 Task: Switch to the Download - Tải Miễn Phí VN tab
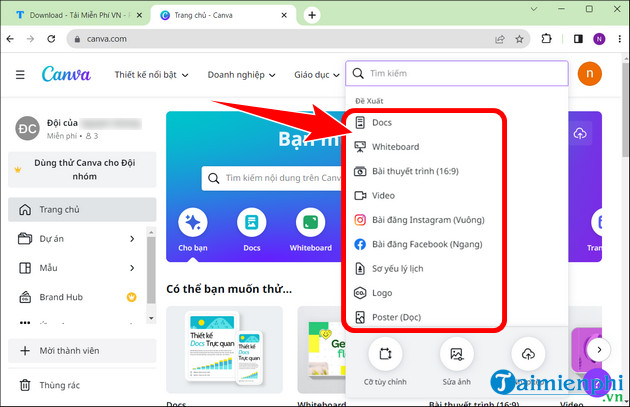(x=75, y=15)
